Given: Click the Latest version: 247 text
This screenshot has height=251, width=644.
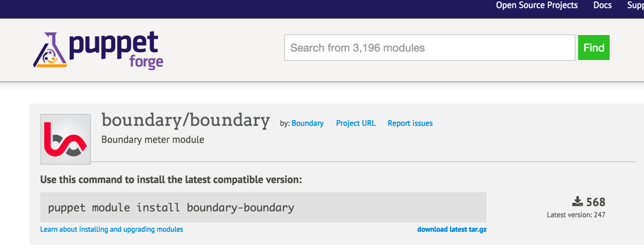Looking at the screenshot, I should pyautogui.click(x=576, y=215).
